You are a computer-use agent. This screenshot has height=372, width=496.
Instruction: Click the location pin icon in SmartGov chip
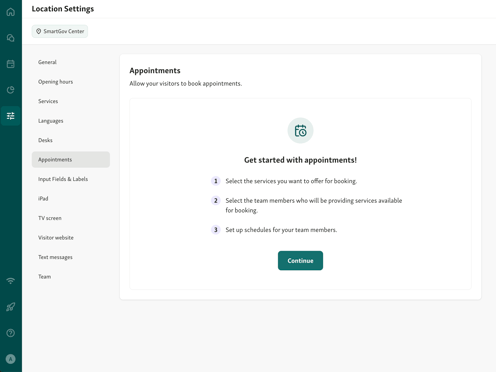[x=38, y=31]
